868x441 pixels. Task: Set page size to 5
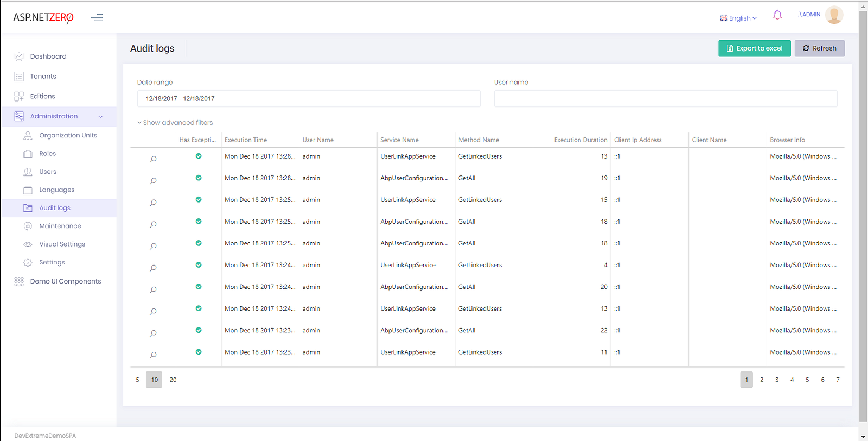137,380
